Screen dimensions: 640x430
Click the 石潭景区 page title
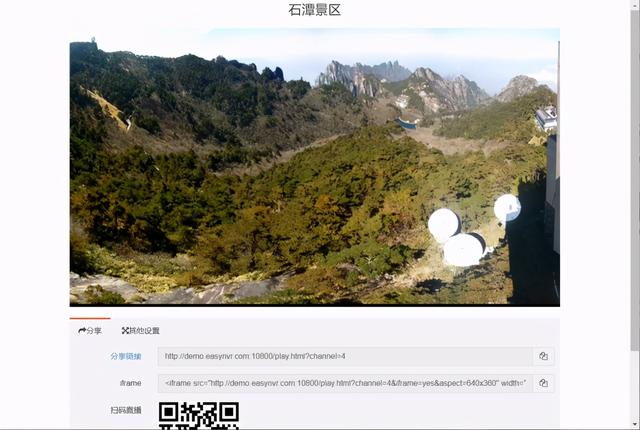tap(314, 10)
